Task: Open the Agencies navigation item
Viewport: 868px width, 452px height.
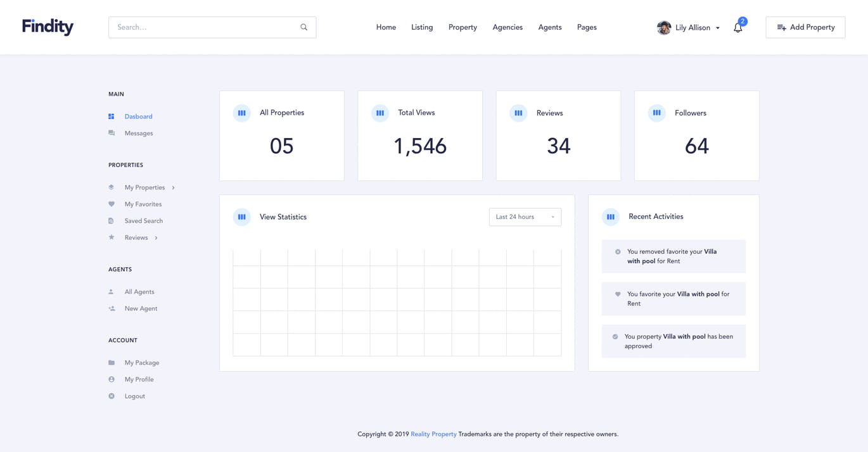Action: coord(507,27)
